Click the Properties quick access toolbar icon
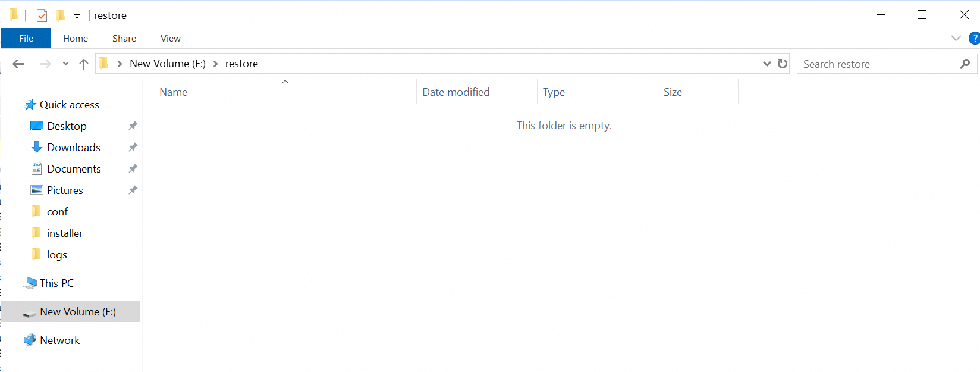The width and height of the screenshot is (980, 372). point(42,15)
